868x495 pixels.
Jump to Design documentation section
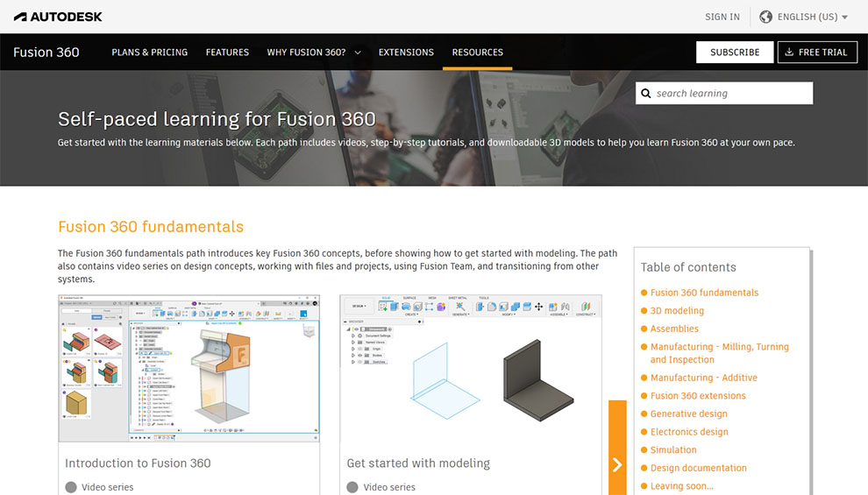(698, 468)
